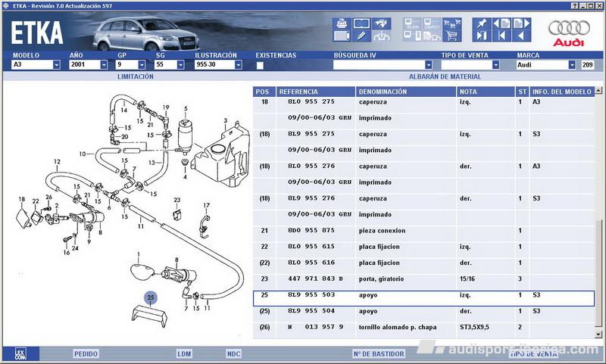This screenshot has height=364, width=606.
Task: Jump to first entry with bar-left-arrow icon
Action: [501, 36]
